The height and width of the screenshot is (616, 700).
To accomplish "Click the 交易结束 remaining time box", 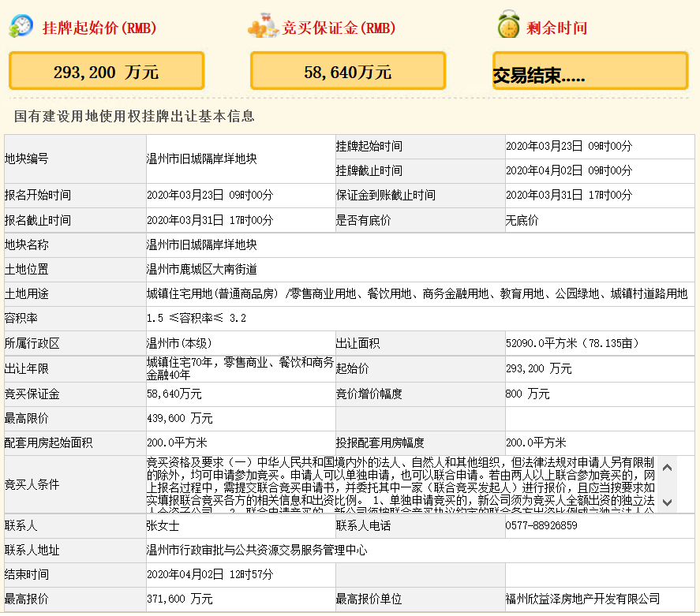I will pyautogui.click(x=590, y=71).
